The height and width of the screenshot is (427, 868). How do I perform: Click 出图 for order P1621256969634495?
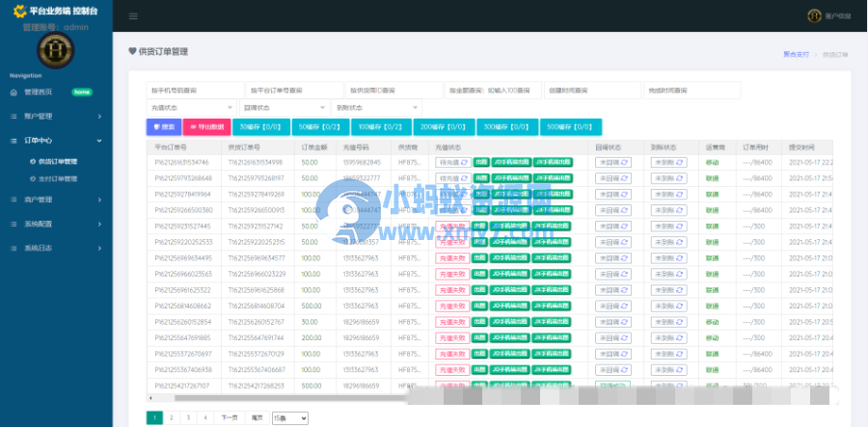click(480, 257)
